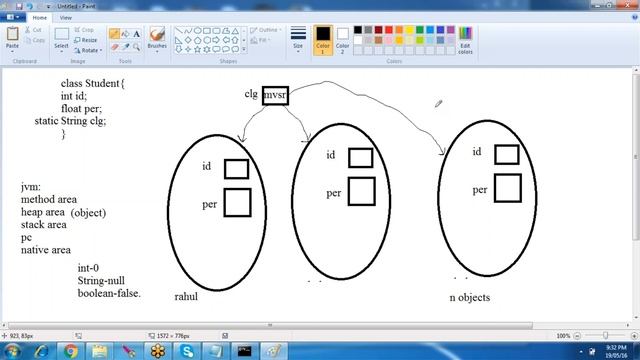Pick the Right arrow shape
640x360 pixels.
pos(216,40)
